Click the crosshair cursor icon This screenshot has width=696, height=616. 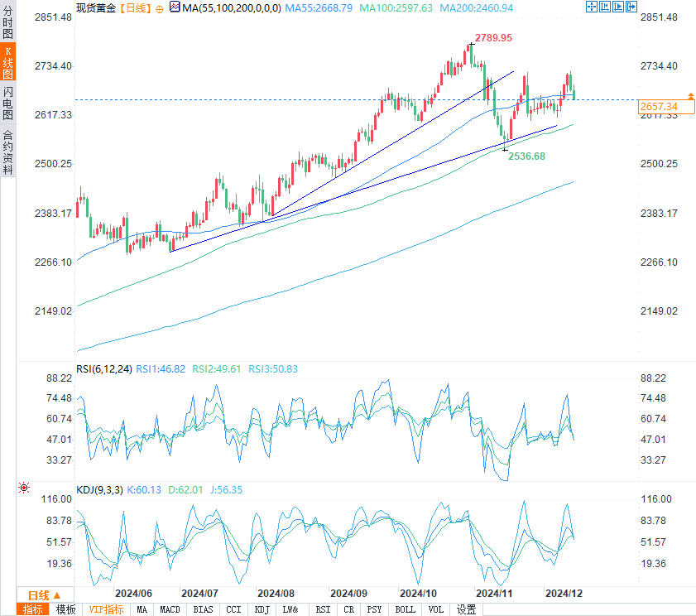point(591,7)
